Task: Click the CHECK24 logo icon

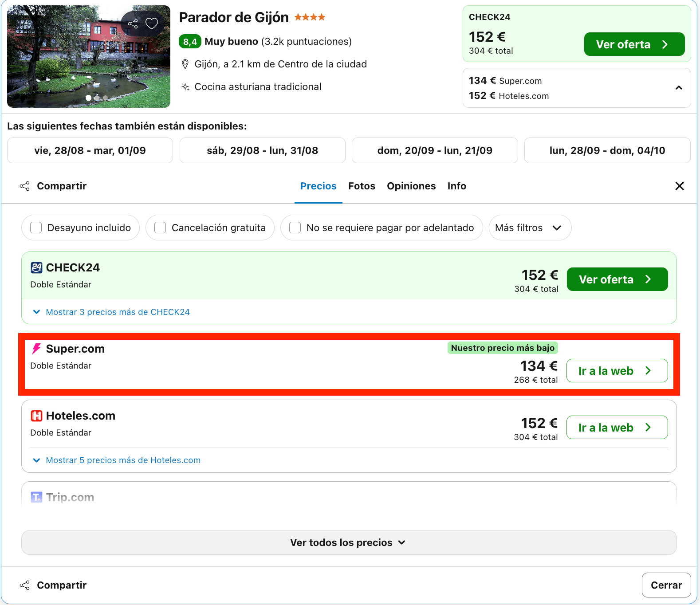Action: (x=36, y=267)
